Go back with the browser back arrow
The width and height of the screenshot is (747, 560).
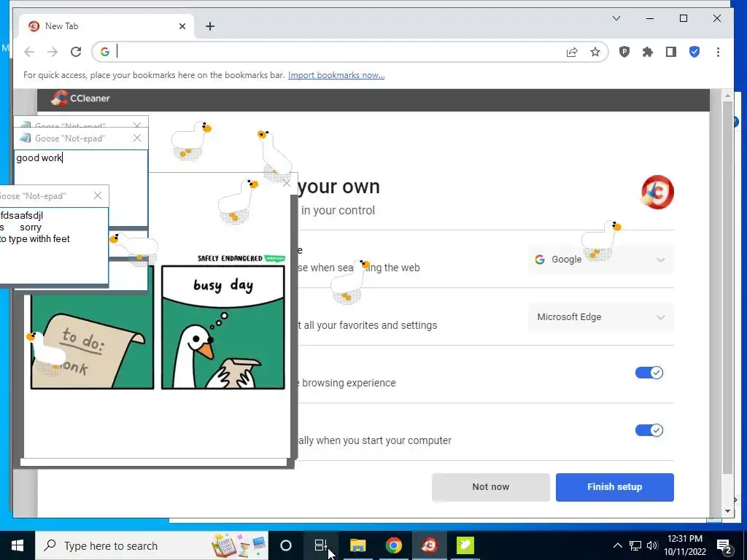coord(29,52)
